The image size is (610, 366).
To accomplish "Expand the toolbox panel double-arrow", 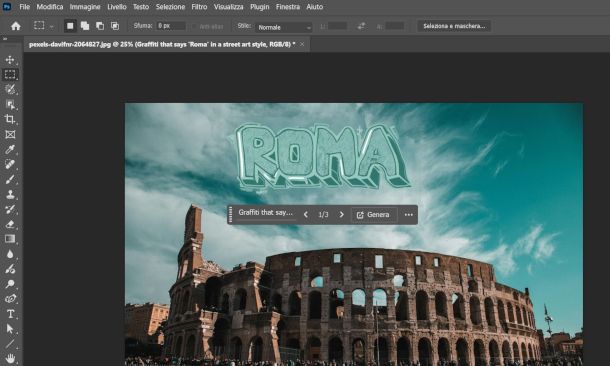I will pos(5,39).
